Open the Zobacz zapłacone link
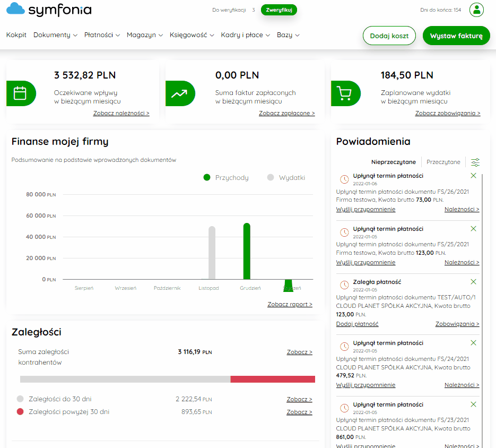This screenshot has height=448, width=496. pyautogui.click(x=286, y=113)
